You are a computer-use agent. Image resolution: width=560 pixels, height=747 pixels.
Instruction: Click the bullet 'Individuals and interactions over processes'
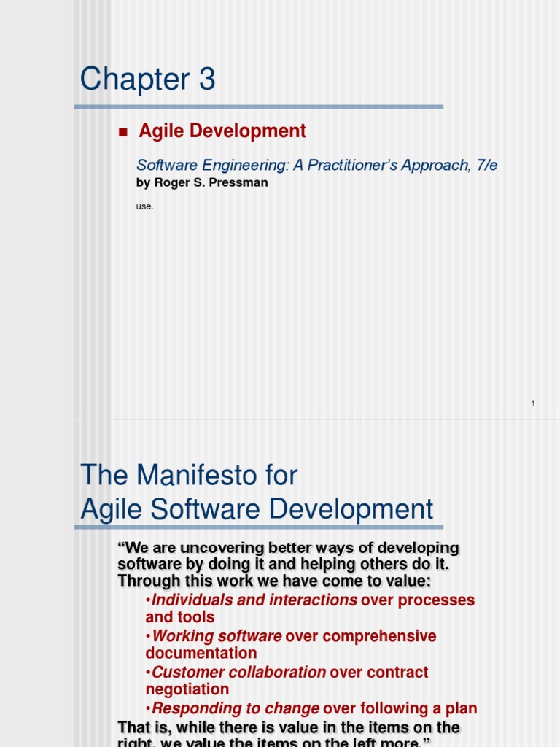tap(310, 600)
